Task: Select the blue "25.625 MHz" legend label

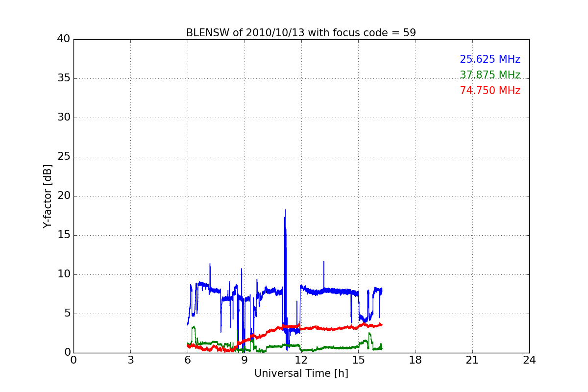Action: click(x=490, y=59)
